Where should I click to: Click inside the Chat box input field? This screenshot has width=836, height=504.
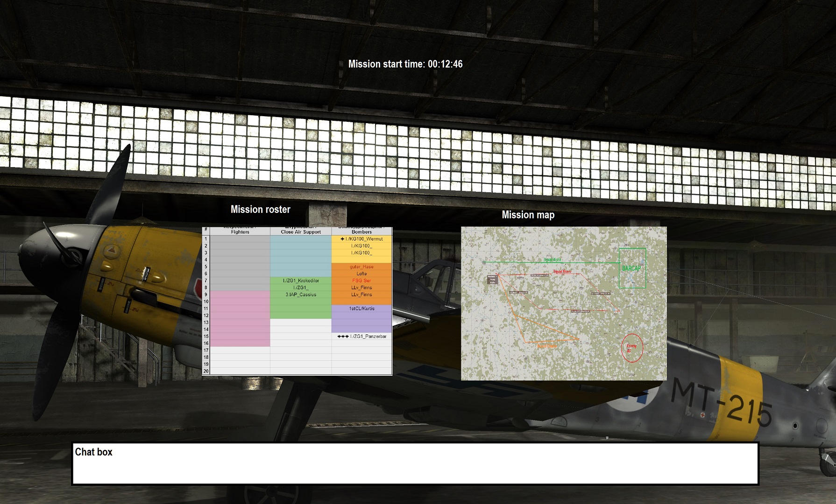[x=415, y=463]
